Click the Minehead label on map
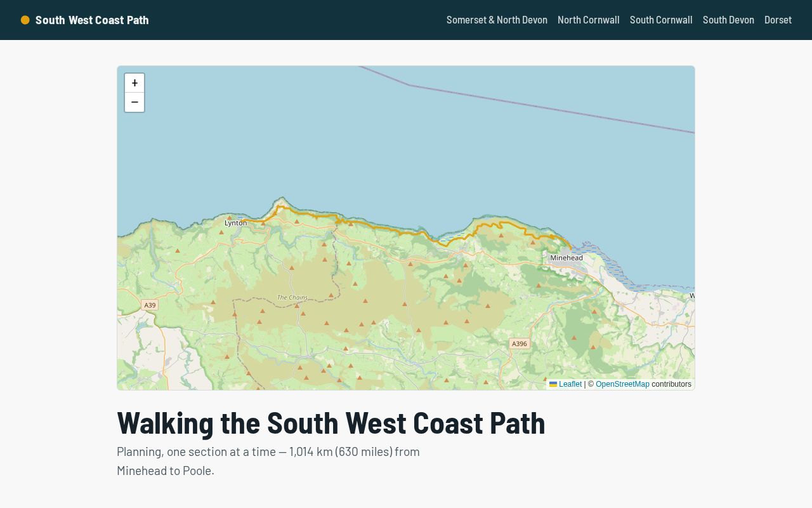This screenshot has height=508, width=812. point(566,258)
